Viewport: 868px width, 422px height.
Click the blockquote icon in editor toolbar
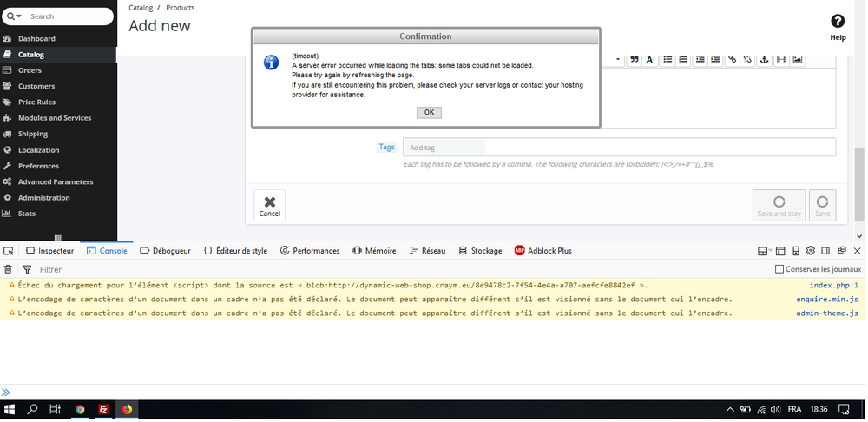click(635, 60)
